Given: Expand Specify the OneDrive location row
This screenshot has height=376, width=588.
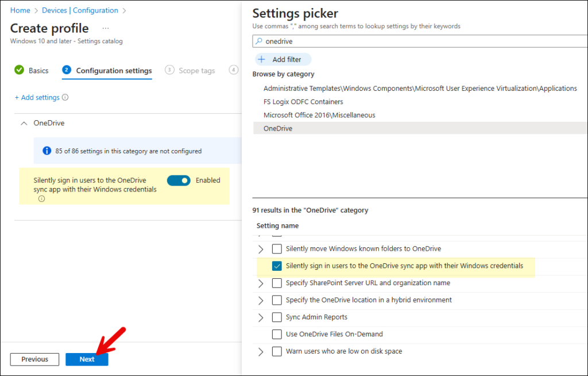Looking at the screenshot, I should point(261,301).
